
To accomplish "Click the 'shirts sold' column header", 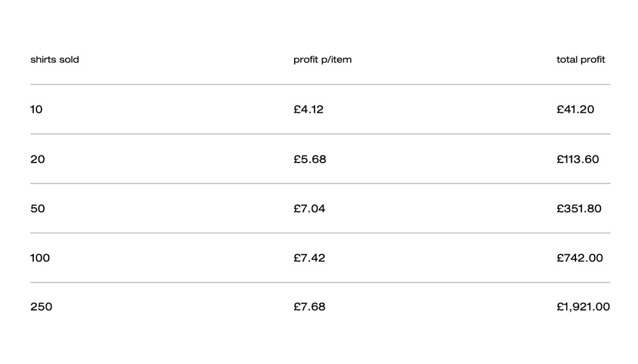I will (55, 60).
